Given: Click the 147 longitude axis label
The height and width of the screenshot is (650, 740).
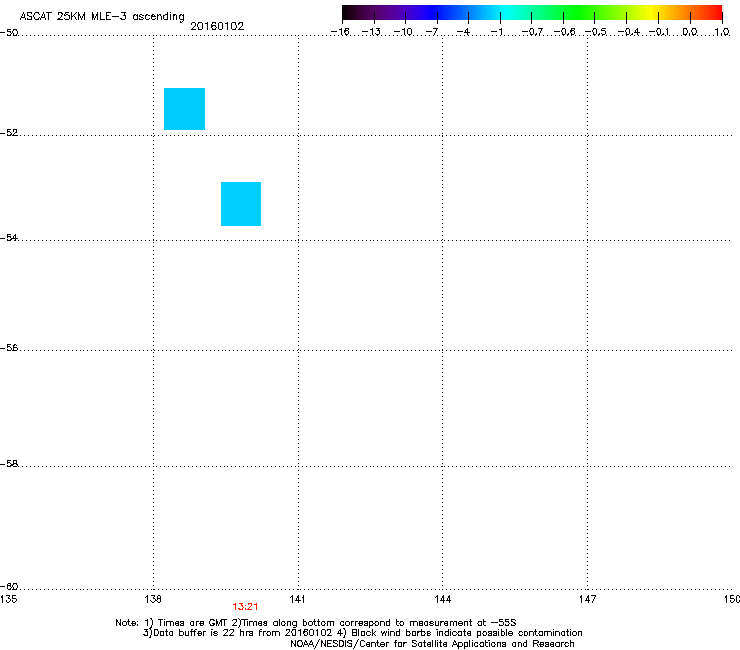Looking at the screenshot, I should tap(587, 599).
